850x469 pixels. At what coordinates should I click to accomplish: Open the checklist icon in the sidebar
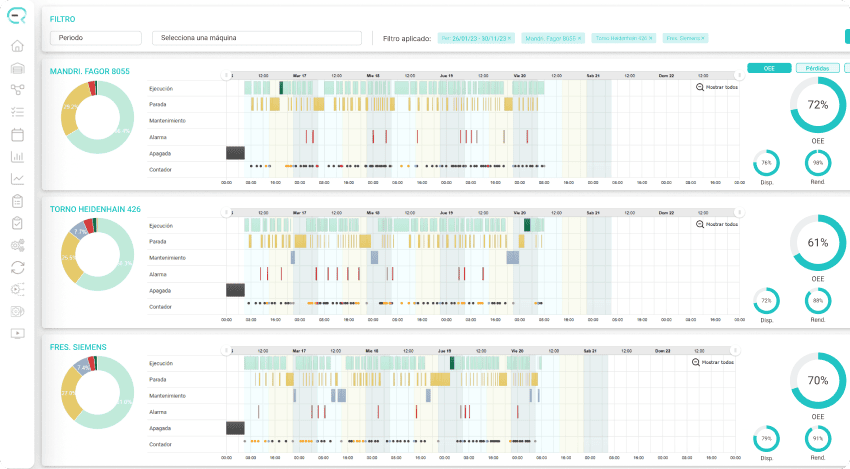pos(17,112)
